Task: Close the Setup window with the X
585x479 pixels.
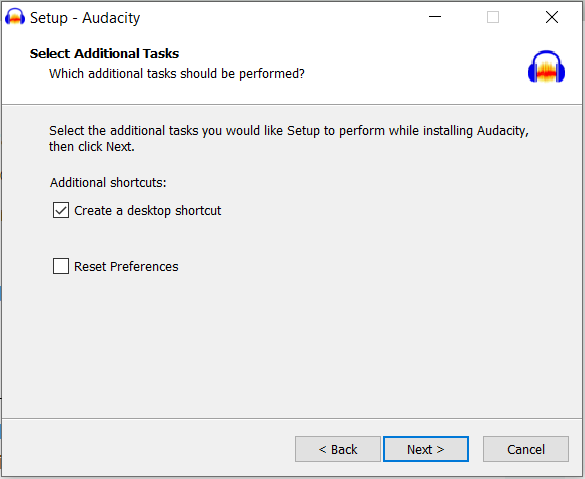Action: click(551, 17)
